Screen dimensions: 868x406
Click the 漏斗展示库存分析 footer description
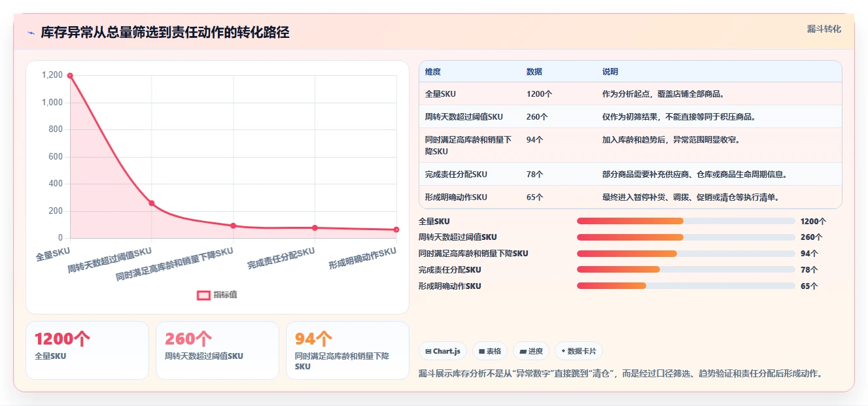coord(620,374)
